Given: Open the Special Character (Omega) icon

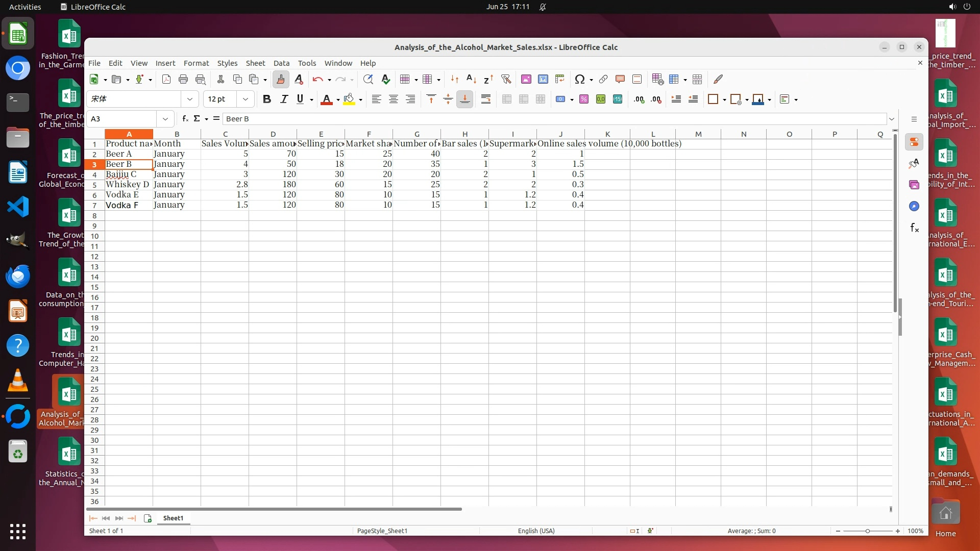Looking at the screenshot, I should [x=579, y=79].
